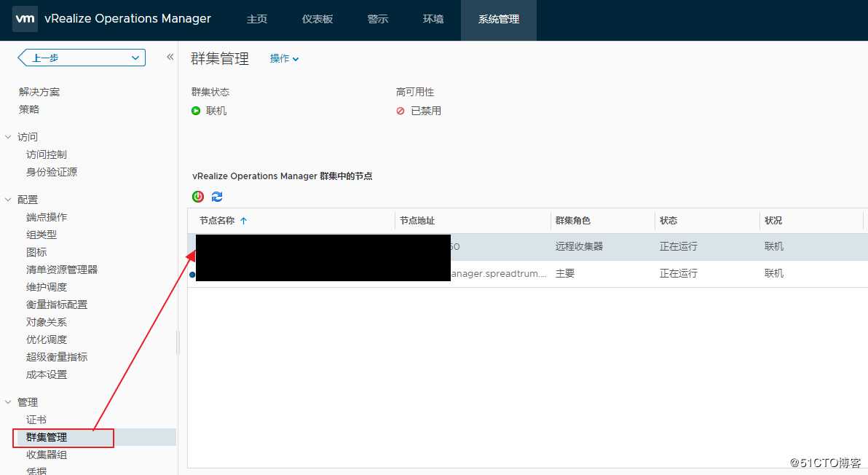
Task: Click the blue refresh nodes icon
Action: tap(217, 197)
